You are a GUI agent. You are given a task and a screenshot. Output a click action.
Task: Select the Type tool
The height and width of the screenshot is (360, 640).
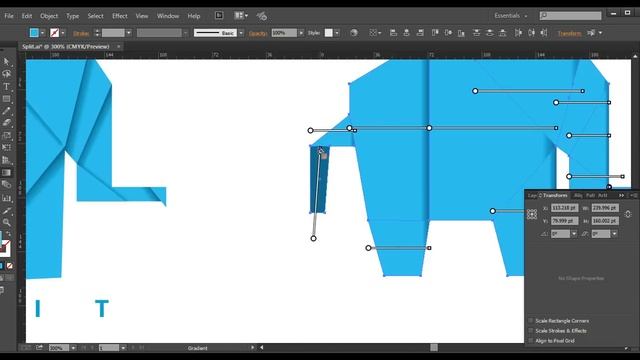pos(7,87)
